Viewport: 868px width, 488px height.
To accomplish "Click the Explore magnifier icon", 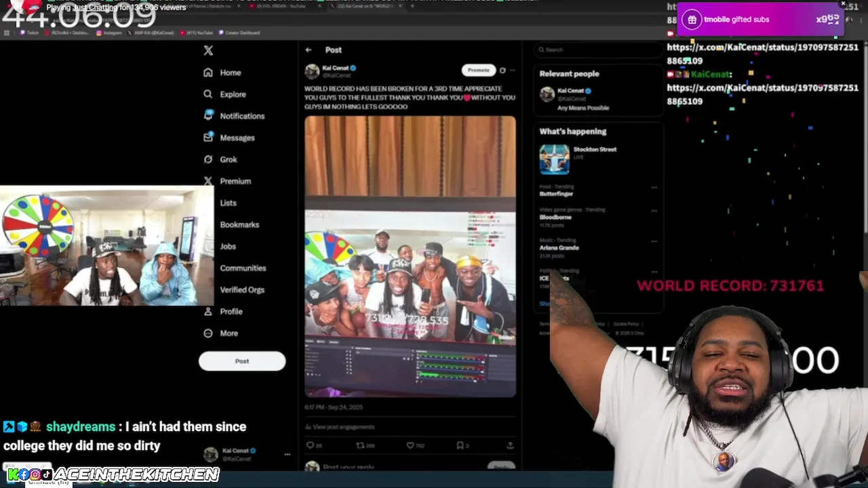I will (x=208, y=94).
